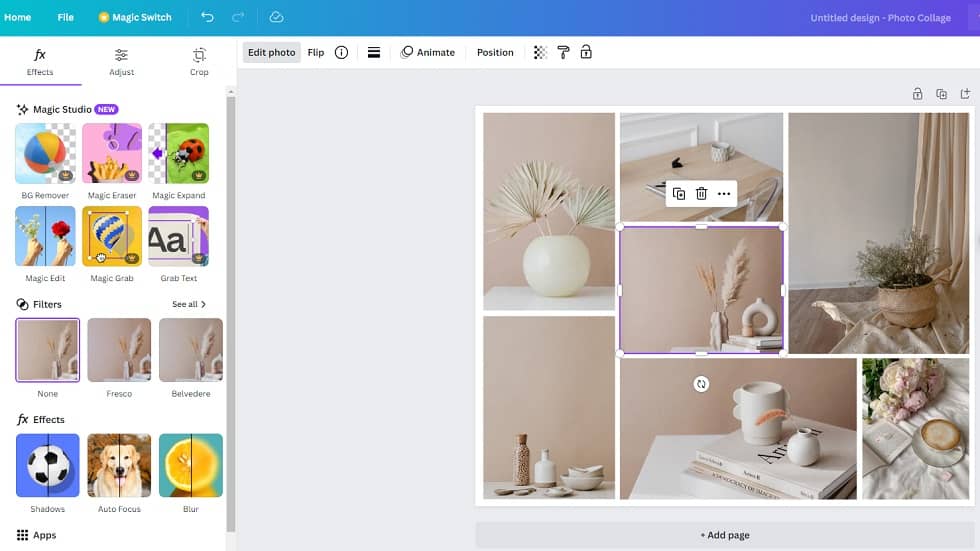Open the Magic Switch menu
This screenshot has width=980, height=551.
click(x=135, y=17)
